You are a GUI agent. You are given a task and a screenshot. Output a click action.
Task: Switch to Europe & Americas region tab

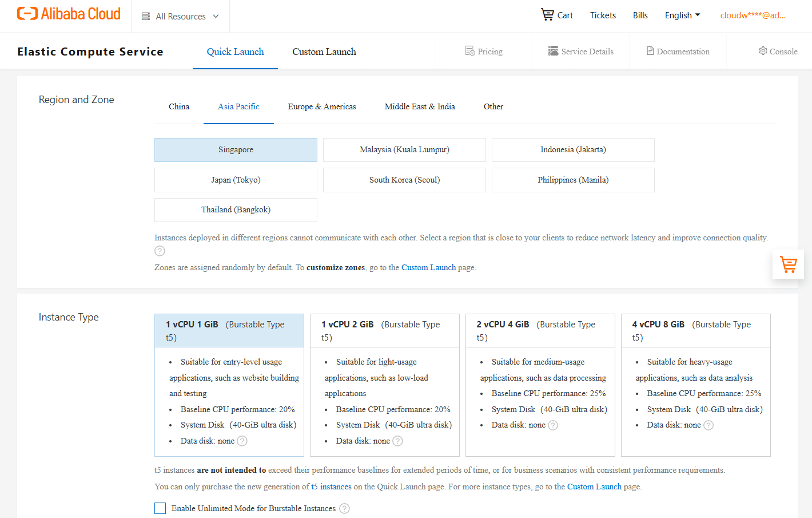322,106
